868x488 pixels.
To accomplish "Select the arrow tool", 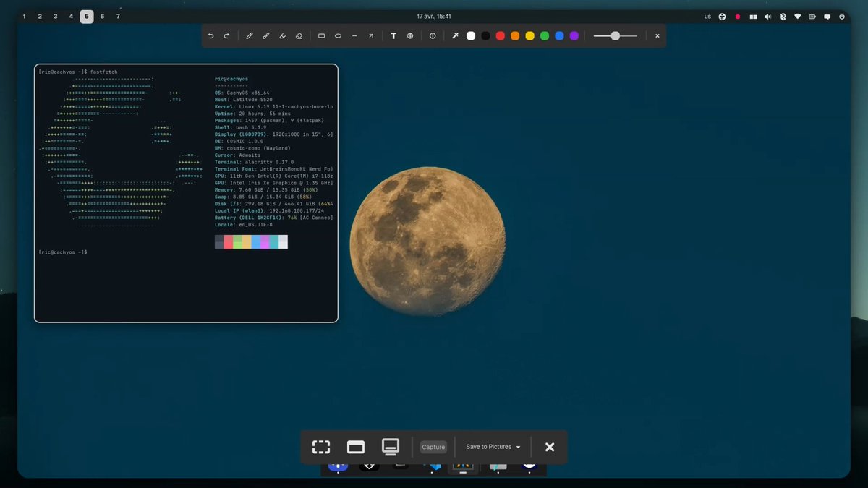I will [371, 35].
